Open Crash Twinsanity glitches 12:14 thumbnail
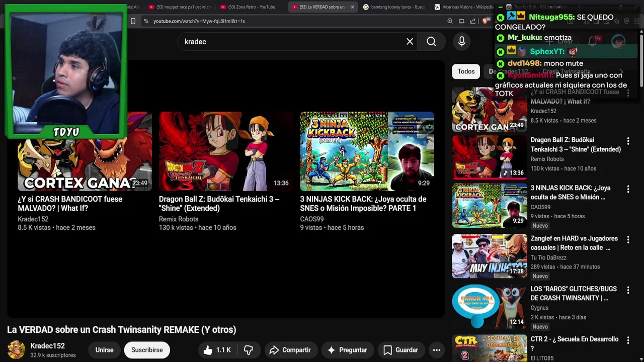 pos(490,306)
